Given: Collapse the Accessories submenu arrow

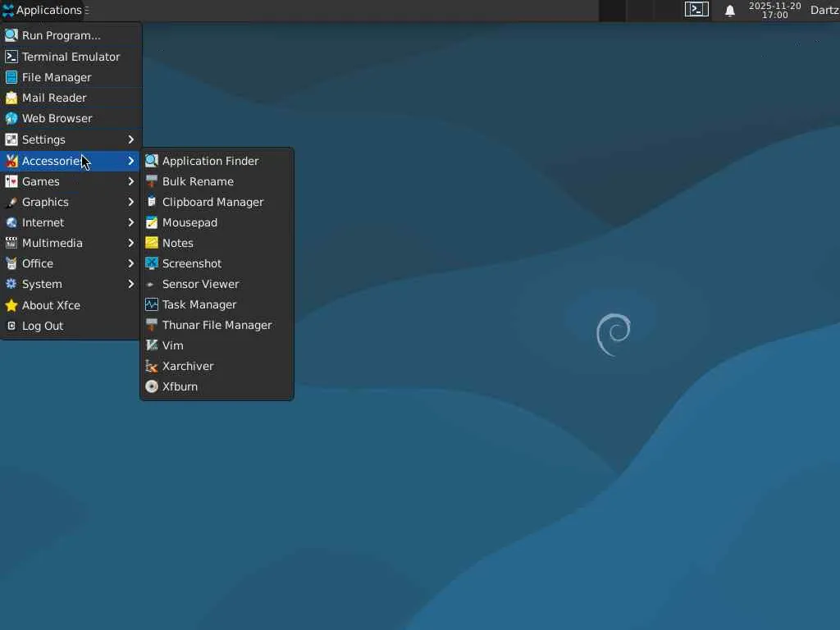Looking at the screenshot, I should [x=130, y=161].
